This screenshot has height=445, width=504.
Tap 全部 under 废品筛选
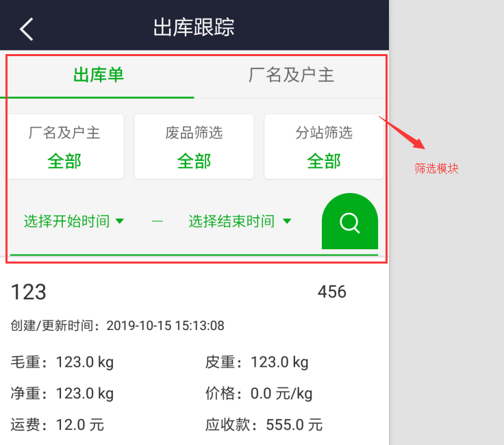[194, 161]
